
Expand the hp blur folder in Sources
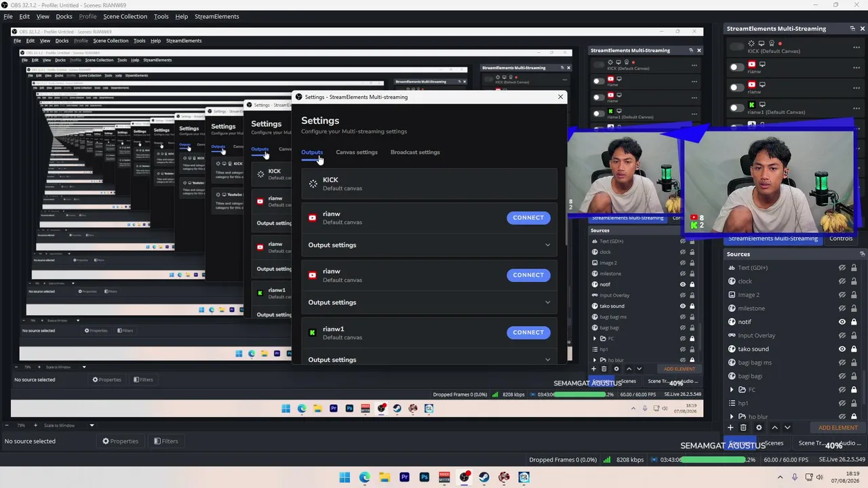coord(732,417)
